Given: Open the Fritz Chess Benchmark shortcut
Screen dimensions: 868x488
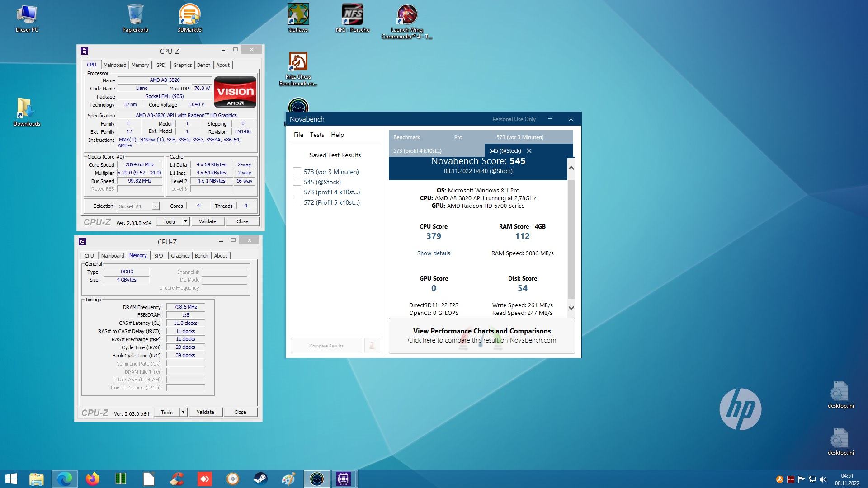Looking at the screenshot, I should click(298, 69).
